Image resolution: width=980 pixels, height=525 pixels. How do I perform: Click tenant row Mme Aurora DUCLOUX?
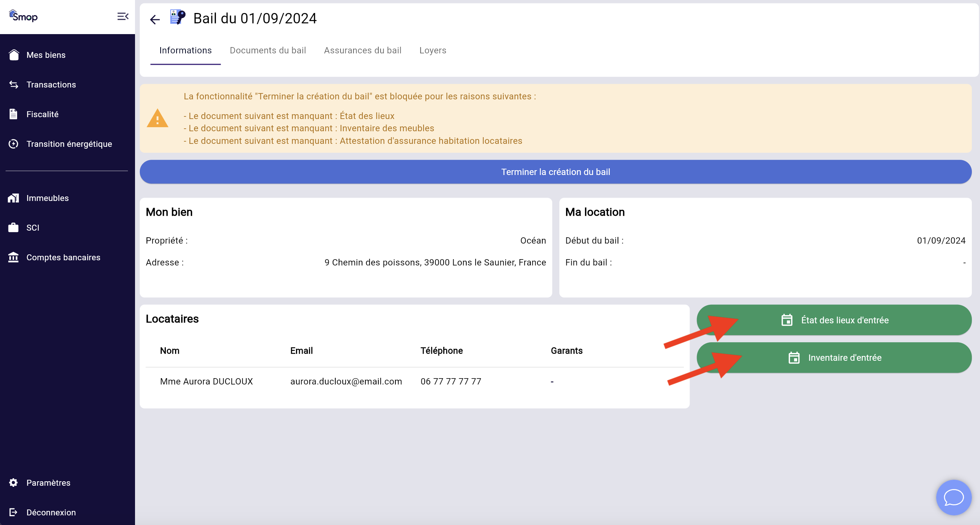[206, 381]
